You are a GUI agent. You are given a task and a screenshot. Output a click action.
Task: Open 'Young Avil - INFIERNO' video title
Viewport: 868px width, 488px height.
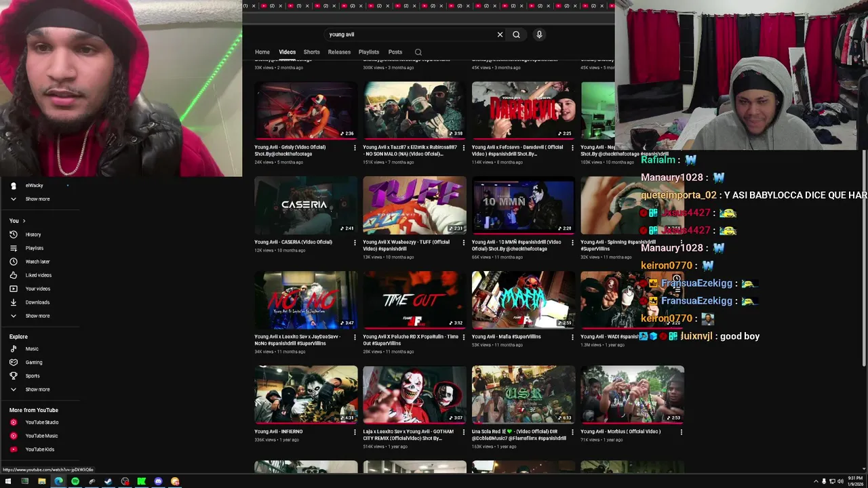(x=279, y=432)
